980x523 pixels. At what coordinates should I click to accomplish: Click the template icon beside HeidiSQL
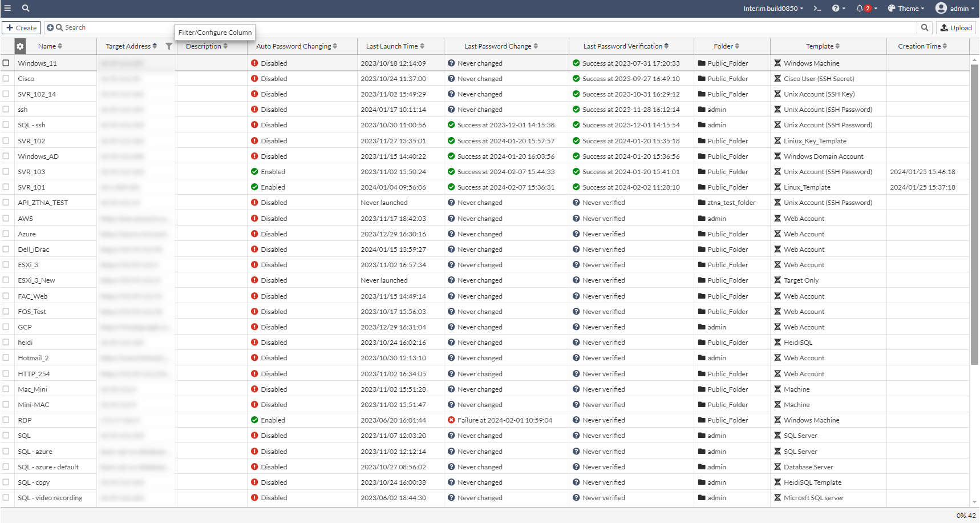[777, 343]
